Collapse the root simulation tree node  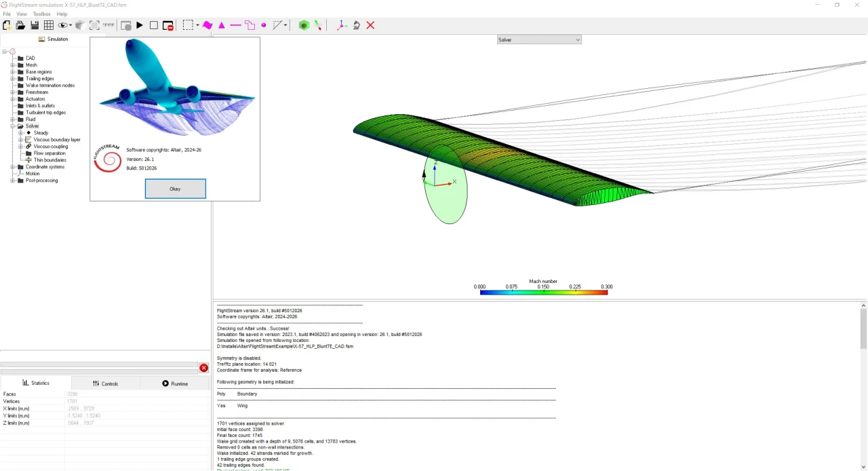[5, 52]
